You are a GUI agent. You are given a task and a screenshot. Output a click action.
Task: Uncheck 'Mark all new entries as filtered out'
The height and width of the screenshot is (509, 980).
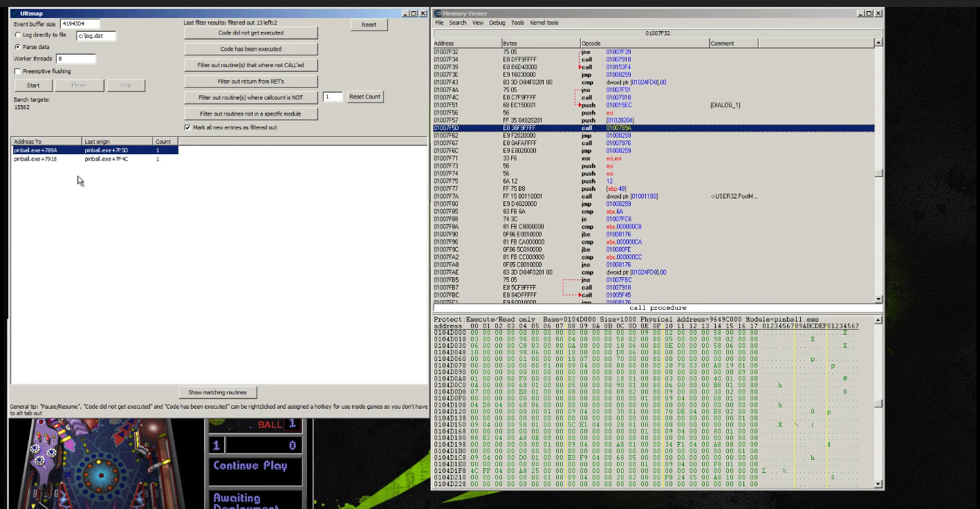[x=187, y=127]
